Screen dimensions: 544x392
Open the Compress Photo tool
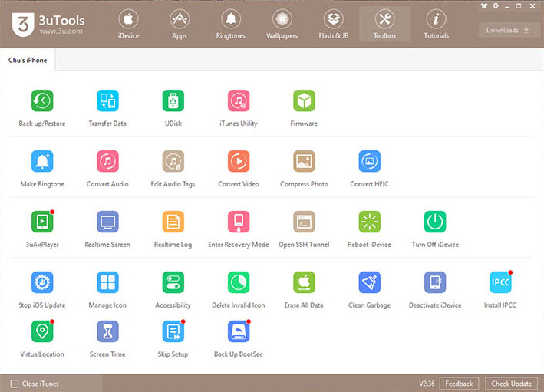(304, 161)
